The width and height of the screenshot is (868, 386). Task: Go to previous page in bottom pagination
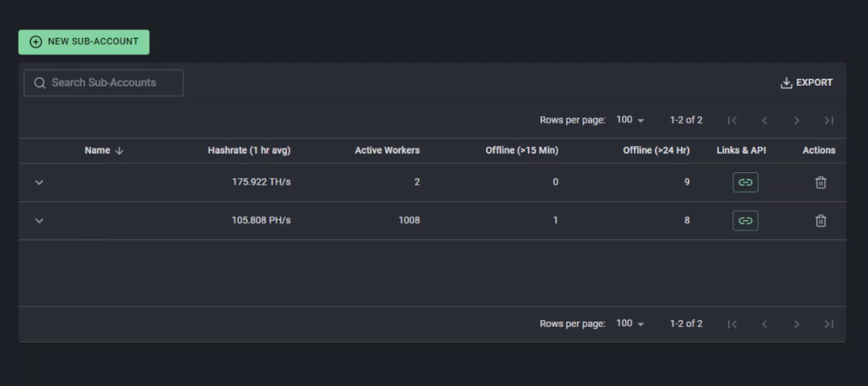pos(764,324)
